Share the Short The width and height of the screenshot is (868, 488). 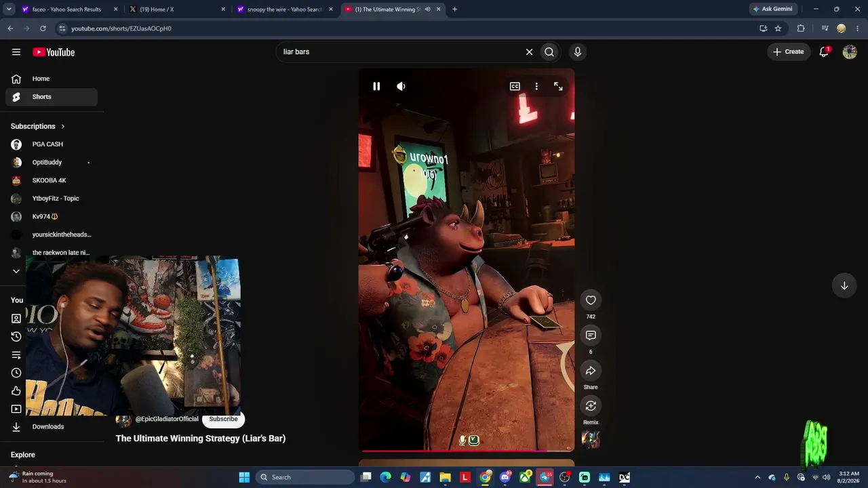(591, 371)
